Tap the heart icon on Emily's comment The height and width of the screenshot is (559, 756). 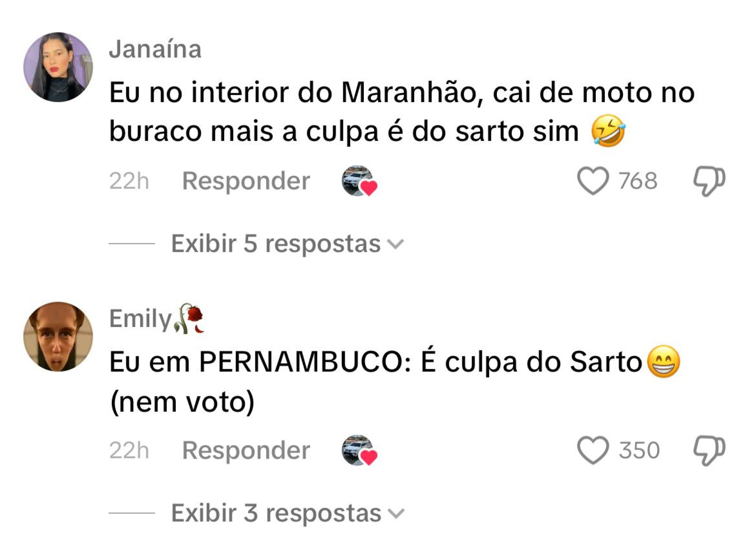(x=593, y=450)
